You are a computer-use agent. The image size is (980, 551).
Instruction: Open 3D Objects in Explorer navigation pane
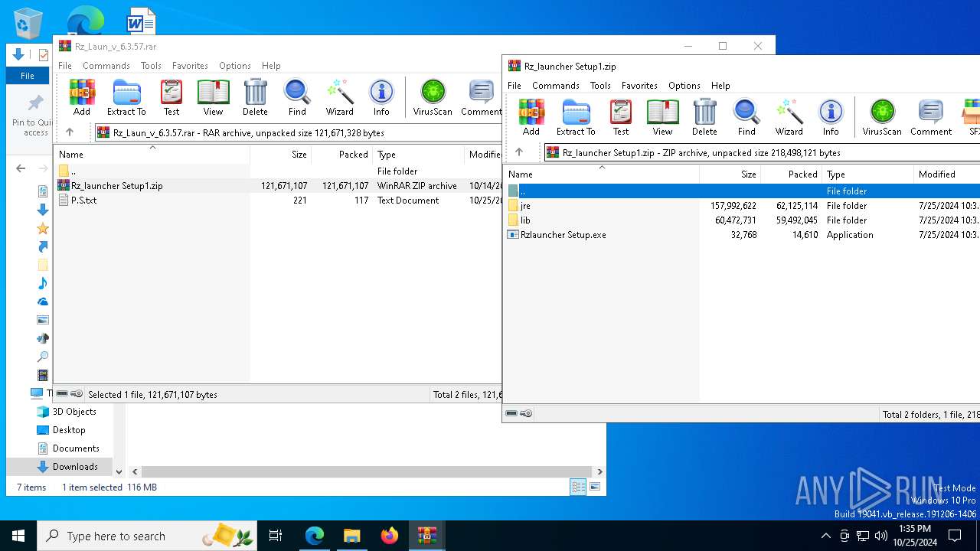(74, 412)
